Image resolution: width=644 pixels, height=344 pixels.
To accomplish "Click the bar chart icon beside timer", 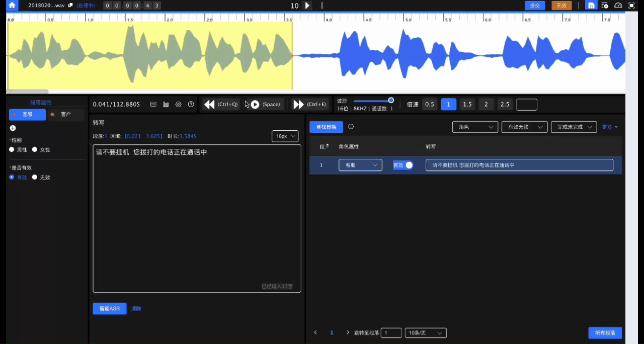I will pos(166,105).
